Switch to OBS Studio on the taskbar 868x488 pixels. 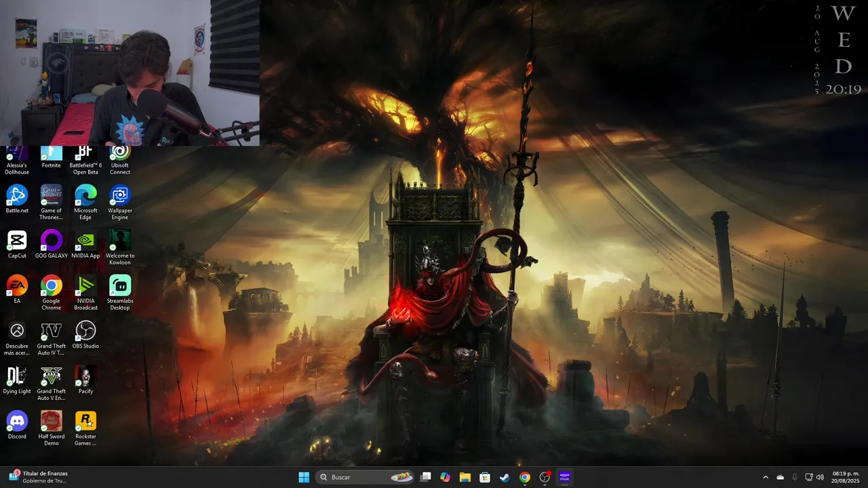pos(545,477)
